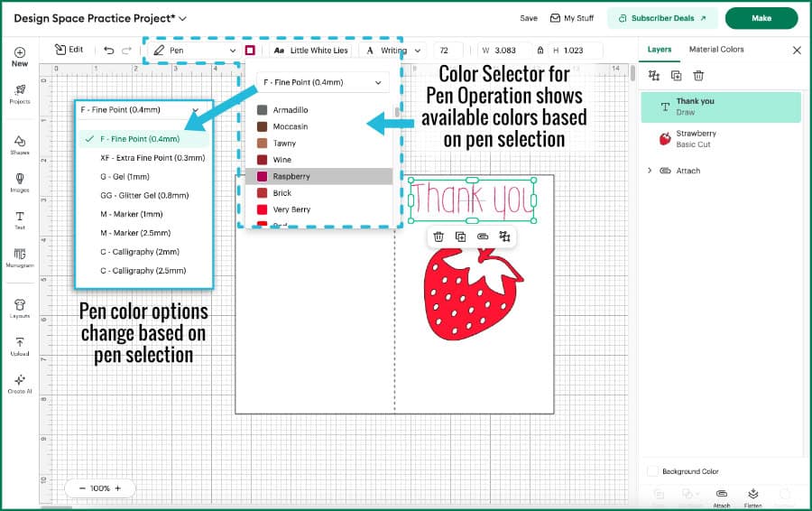812x511 pixels.
Task: Click the Undo arrow
Action: point(109,51)
